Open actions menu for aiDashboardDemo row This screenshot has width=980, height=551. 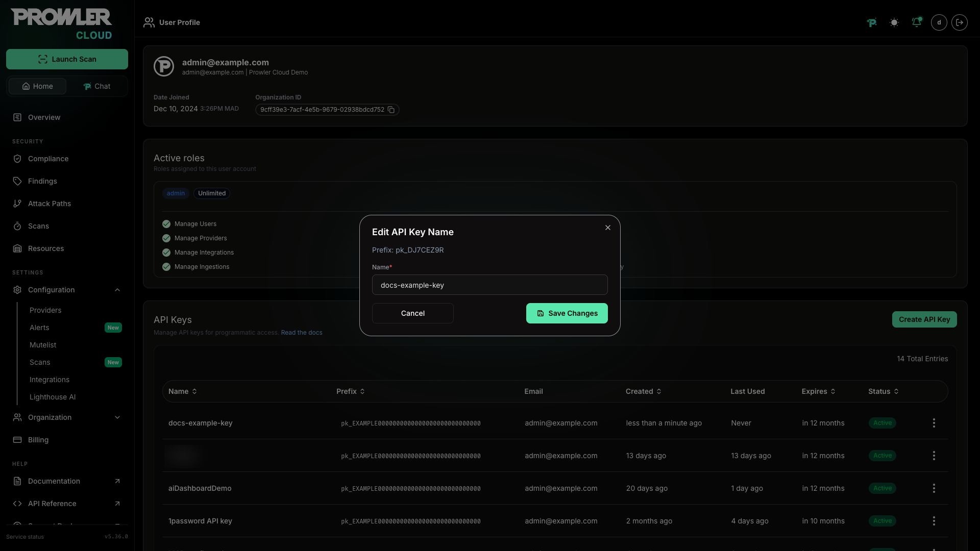click(x=934, y=488)
